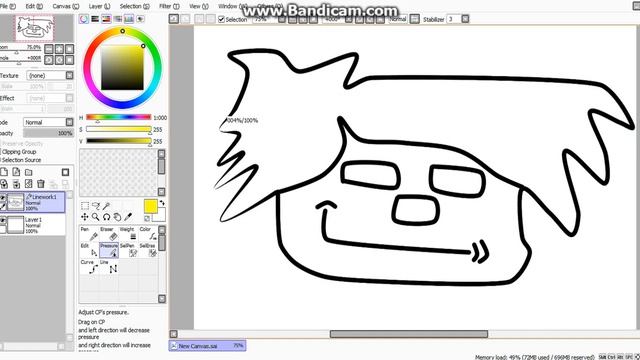Hide the Linework1 layer

coord(2,198)
